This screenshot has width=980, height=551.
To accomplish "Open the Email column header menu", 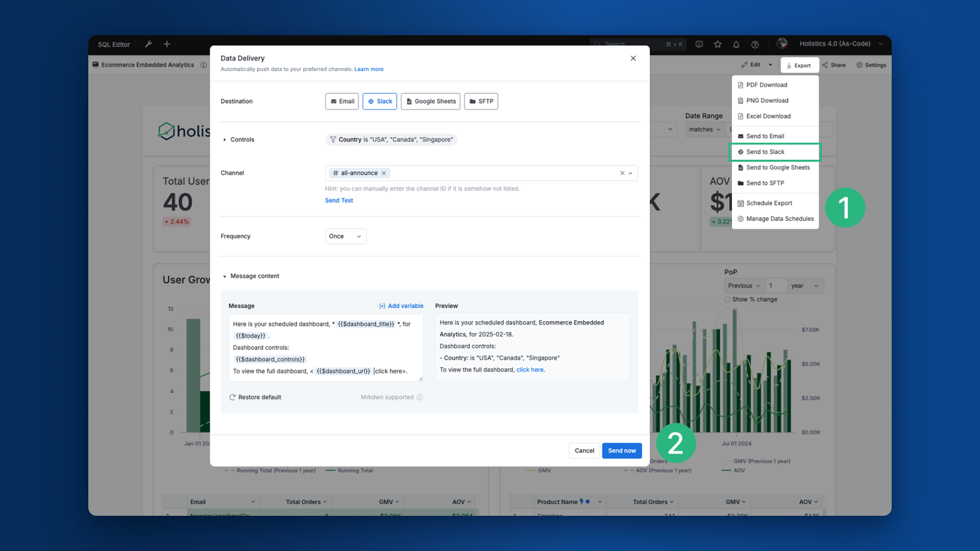I will (x=253, y=502).
